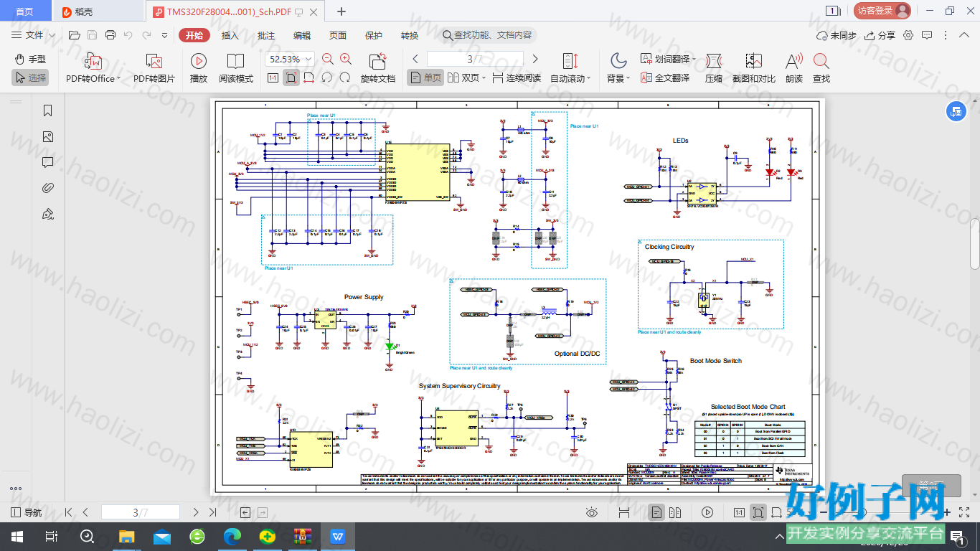Click full text translation (全文翻译)
The image size is (980, 551).
[665, 77]
